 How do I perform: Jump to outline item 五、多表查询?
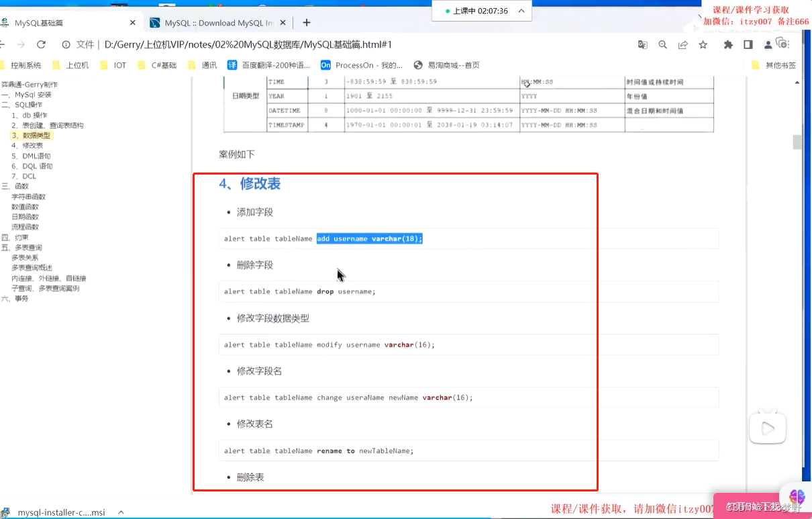[x=21, y=248]
